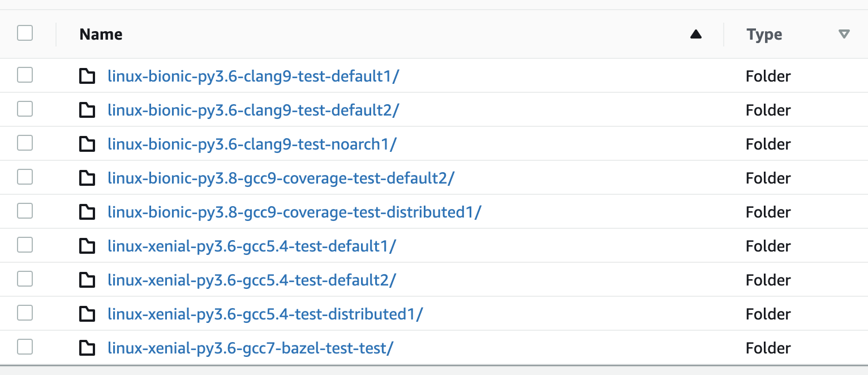Open linux-bionic-py3.6-clang9-test-noarch1 folder link
Image resolution: width=868 pixels, height=375 pixels.
tap(252, 144)
